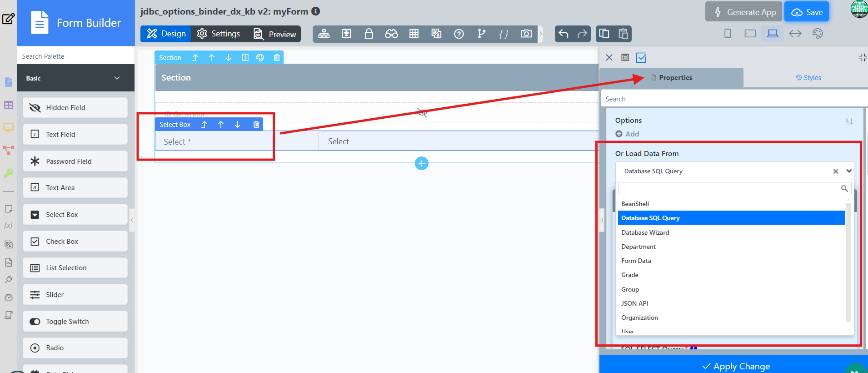Click the undo arrow in toolbar
This screenshot has width=868, height=373.
[564, 34]
